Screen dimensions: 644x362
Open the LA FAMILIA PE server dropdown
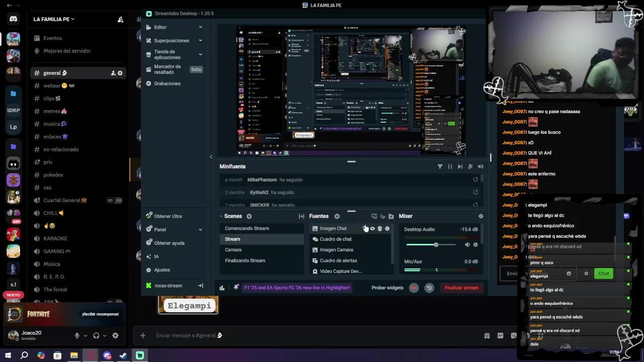coord(54,19)
